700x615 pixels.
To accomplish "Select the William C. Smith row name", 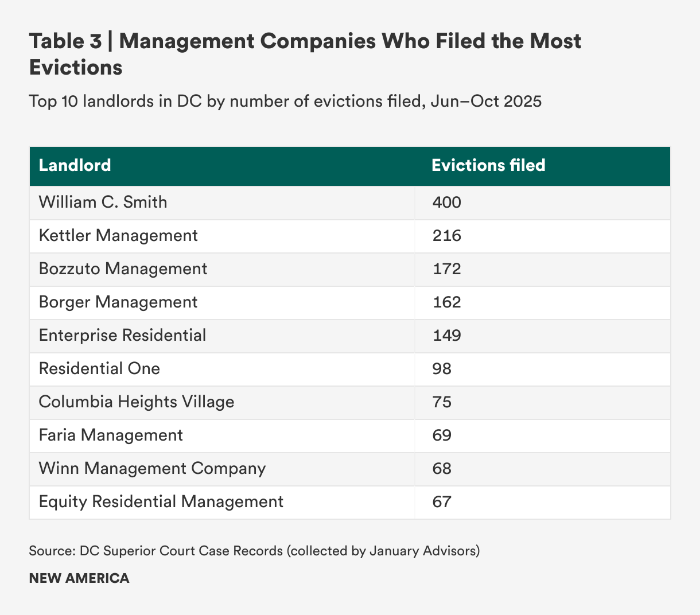I will 103,203.
